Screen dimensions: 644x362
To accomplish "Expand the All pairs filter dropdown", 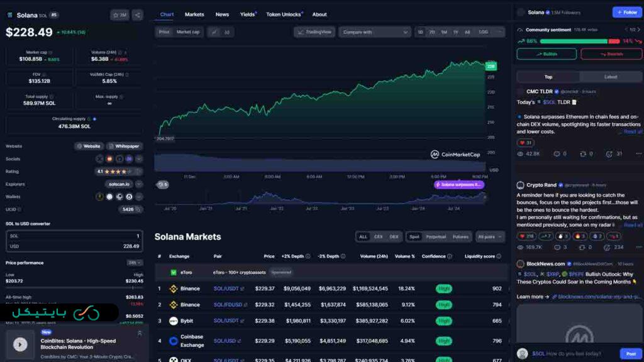I will pyautogui.click(x=490, y=237).
